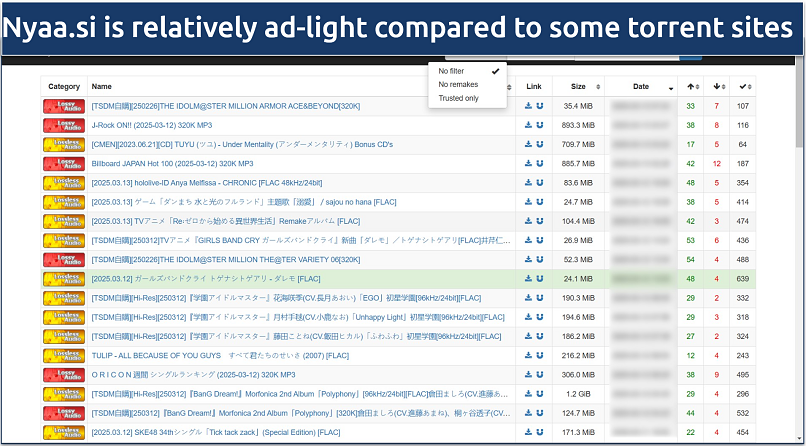Download torrent for ORICON 320K MP3 row

point(528,375)
